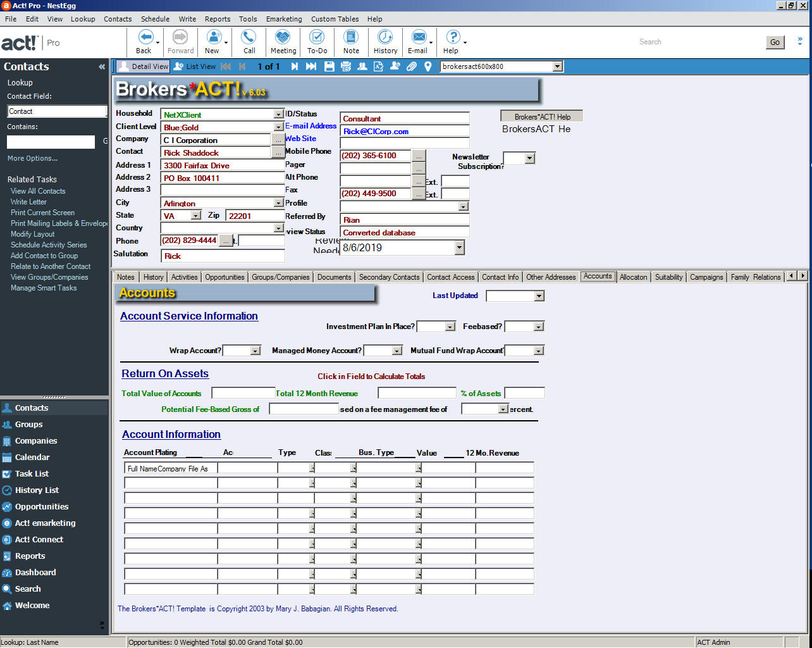Screen dimensions: 812x648
Task: Open the Last Updated date dropdown
Action: click(x=539, y=296)
